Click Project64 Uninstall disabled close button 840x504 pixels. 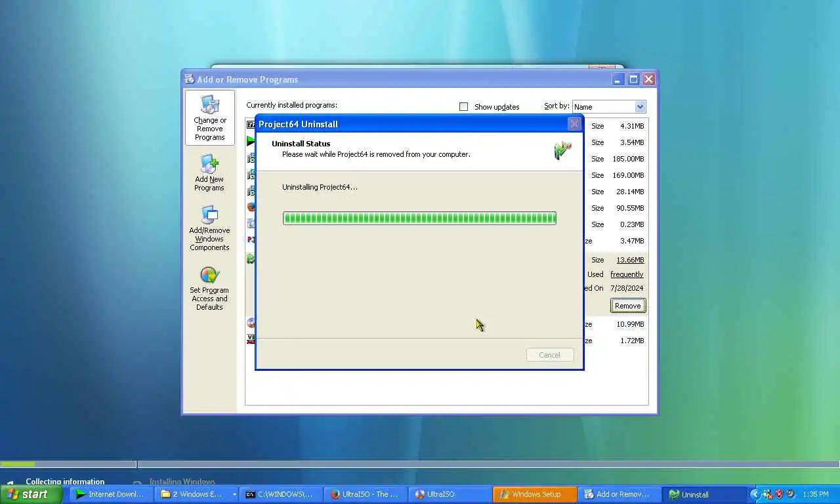click(574, 123)
